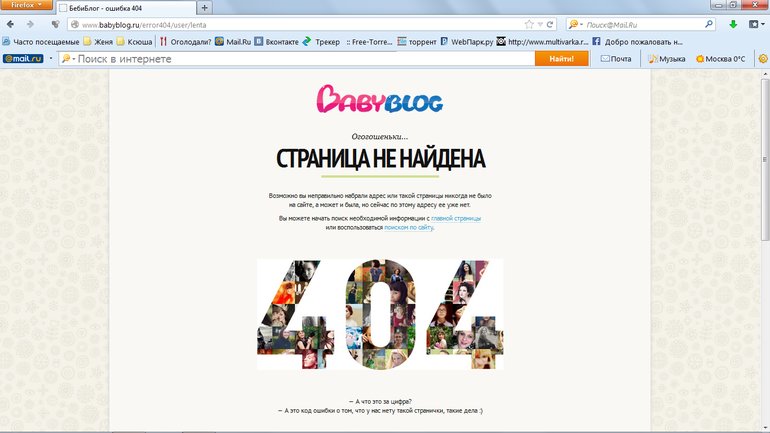Click the scrollbar up arrow

765,74
